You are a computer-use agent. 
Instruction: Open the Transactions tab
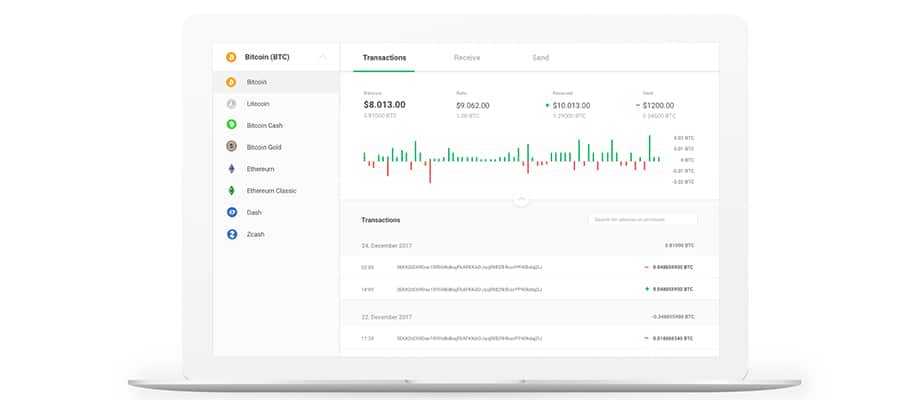click(x=384, y=57)
